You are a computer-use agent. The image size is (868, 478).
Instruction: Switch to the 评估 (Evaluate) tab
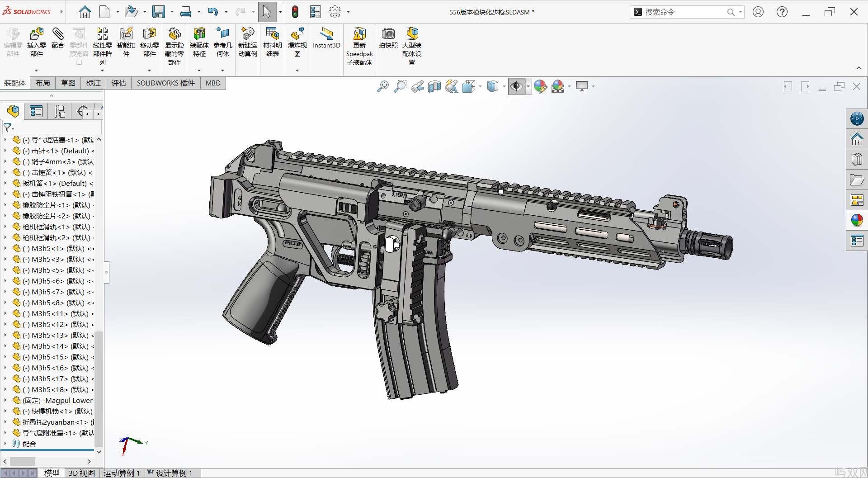coord(119,83)
